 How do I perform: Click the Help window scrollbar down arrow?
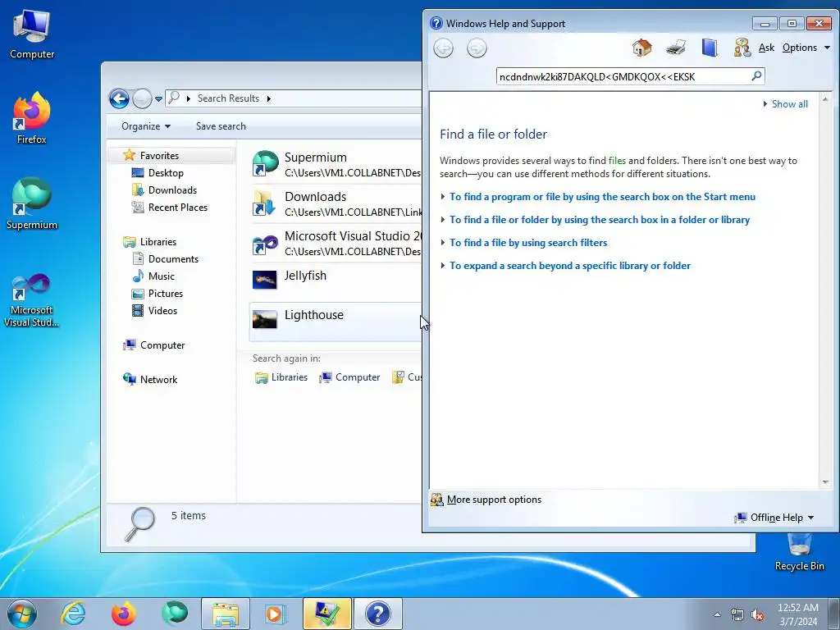click(825, 482)
